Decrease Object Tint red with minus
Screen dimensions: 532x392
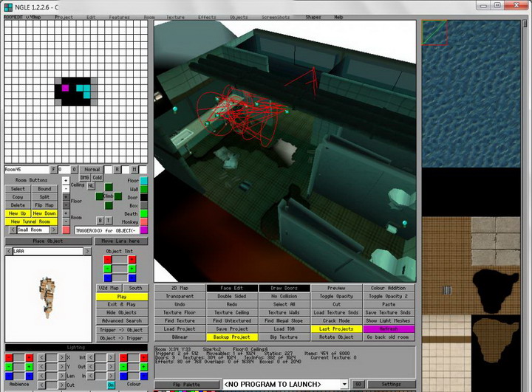pyautogui.click(x=108, y=260)
